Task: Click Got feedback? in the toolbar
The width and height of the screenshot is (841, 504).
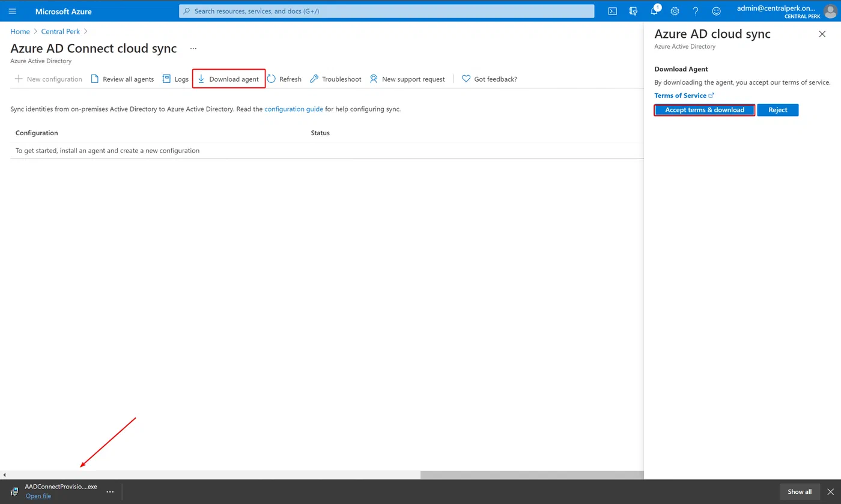Action: [x=489, y=79]
